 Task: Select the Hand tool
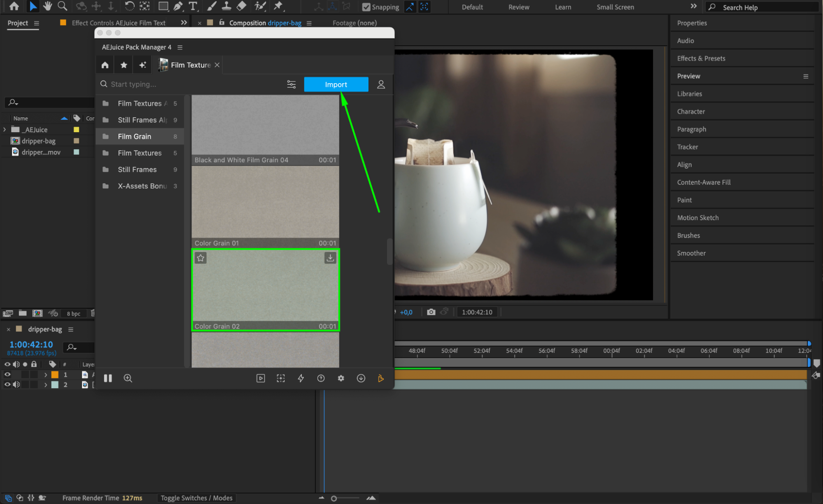coord(48,6)
